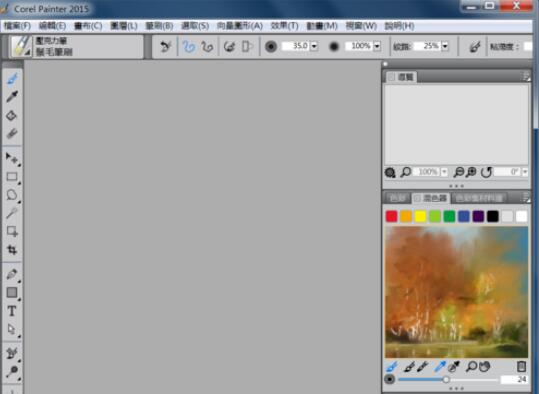This screenshot has width=539, height=394.
Task: Click the Navigator panel tab
Action: [401, 77]
